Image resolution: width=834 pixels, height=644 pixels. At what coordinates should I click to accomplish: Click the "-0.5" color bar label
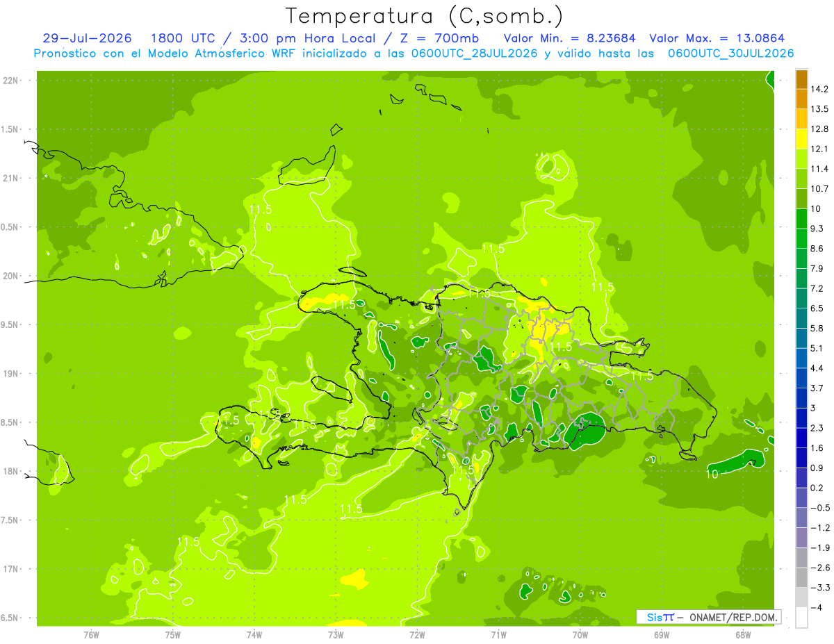pos(820,508)
